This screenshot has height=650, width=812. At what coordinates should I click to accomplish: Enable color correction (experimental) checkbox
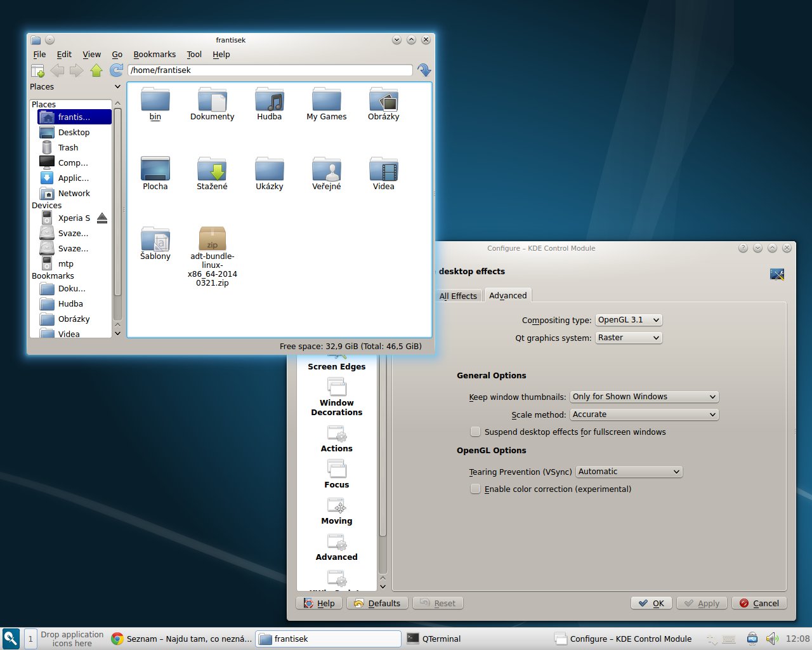tap(475, 489)
